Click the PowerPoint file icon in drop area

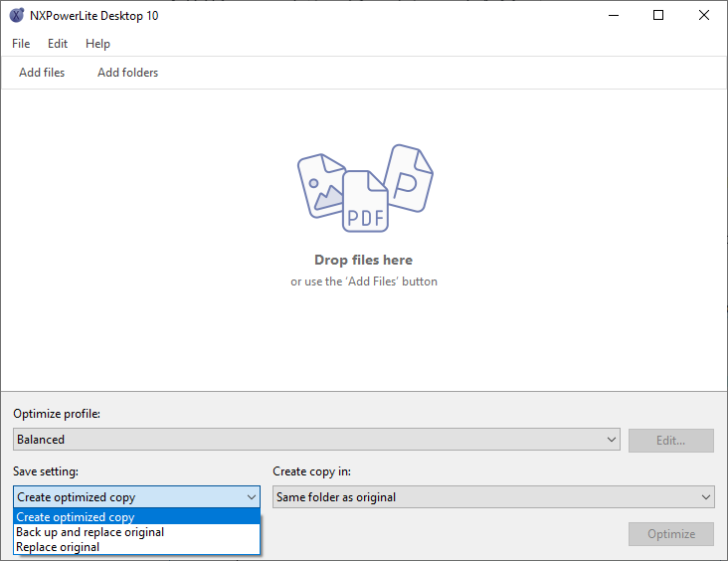[x=410, y=177]
